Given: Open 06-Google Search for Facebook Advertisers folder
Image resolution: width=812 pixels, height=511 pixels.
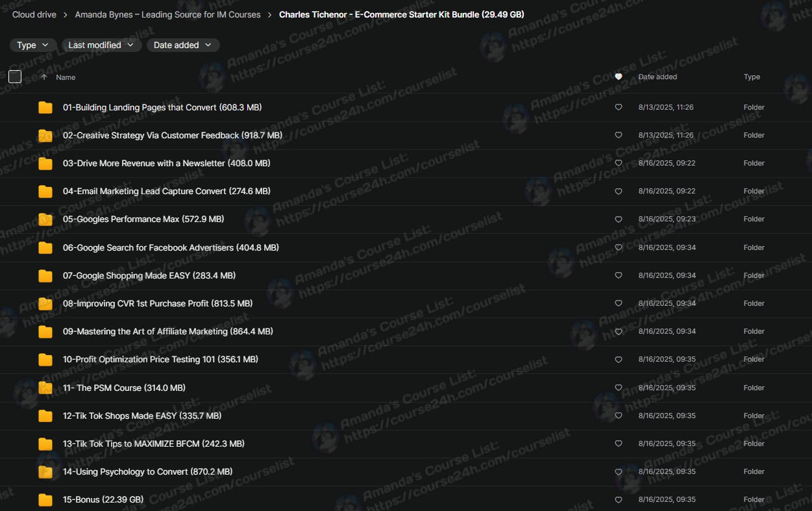Looking at the screenshot, I should click(171, 248).
